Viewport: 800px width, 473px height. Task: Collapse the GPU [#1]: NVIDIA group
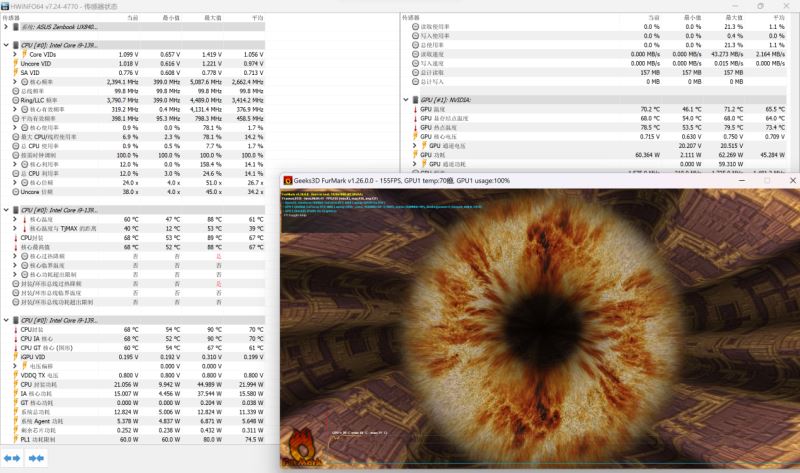406,100
